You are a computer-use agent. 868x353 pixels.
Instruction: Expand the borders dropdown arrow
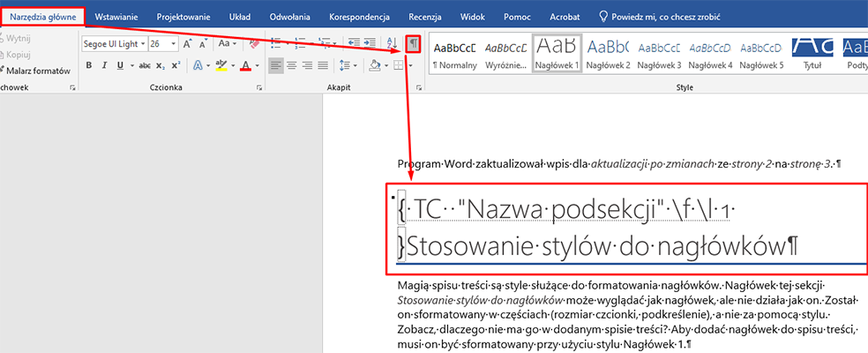(x=410, y=65)
